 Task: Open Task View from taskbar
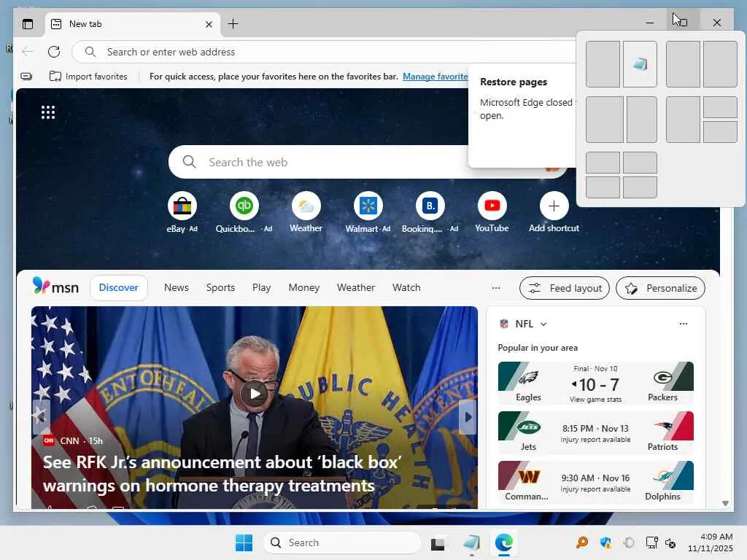438,542
